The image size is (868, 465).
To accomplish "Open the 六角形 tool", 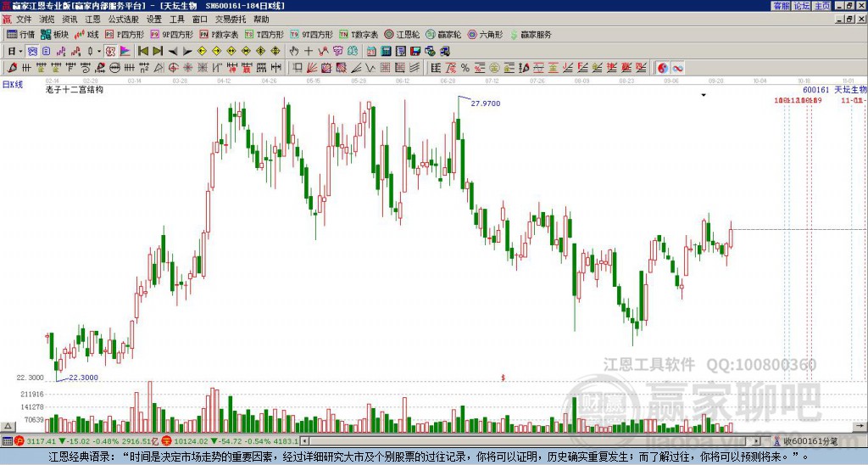I will point(486,34).
